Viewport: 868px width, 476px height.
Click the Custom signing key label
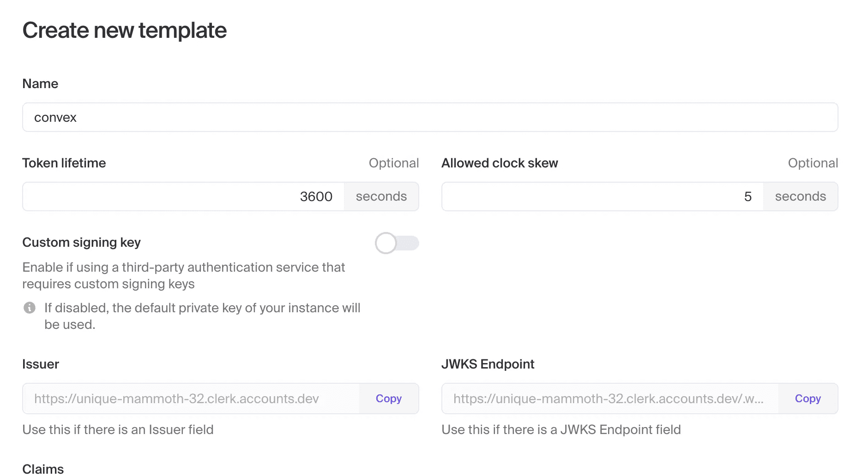pyautogui.click(x=81, y=242)
